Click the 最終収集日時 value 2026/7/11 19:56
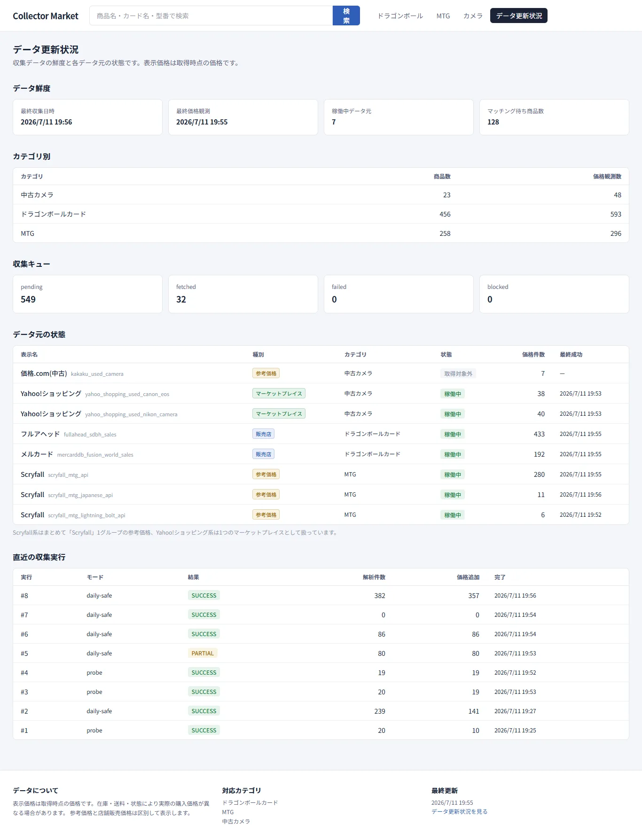Screen dimensions: 642x840 pyautogui.click(x=47, y=122)
